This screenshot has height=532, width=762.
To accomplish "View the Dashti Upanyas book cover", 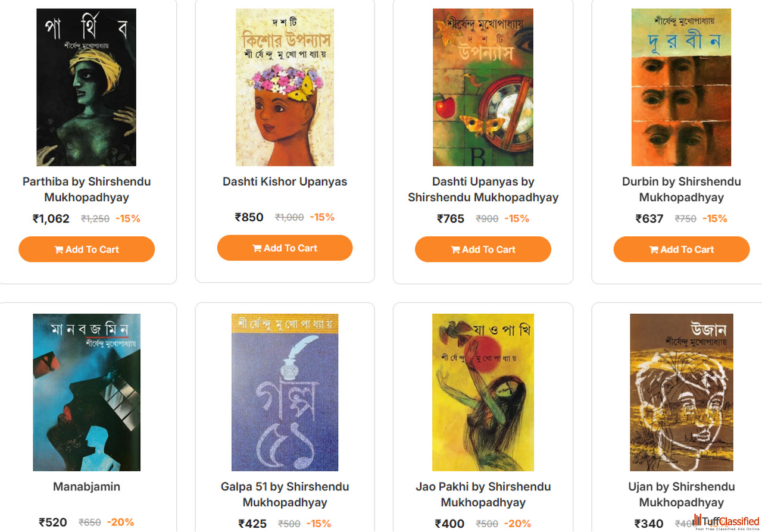I will (x=483, y=87).
